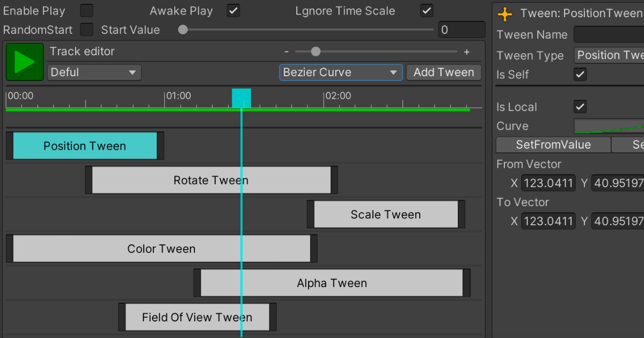Open the Deful dropdown

[x=93, y=72]
